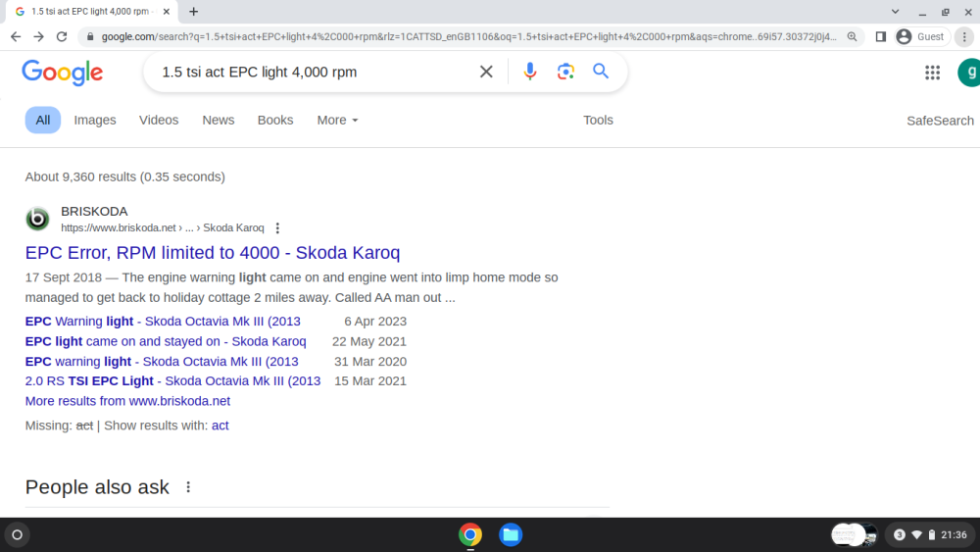Open EPC warning light 31 Mar 2020 link
The height and width of the screenshot is (552, 980).
pyautogui.click(x=162, y=362)
